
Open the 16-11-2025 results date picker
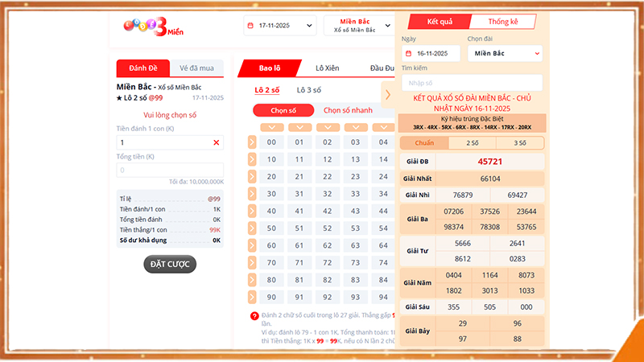click(x=431, y=53)
